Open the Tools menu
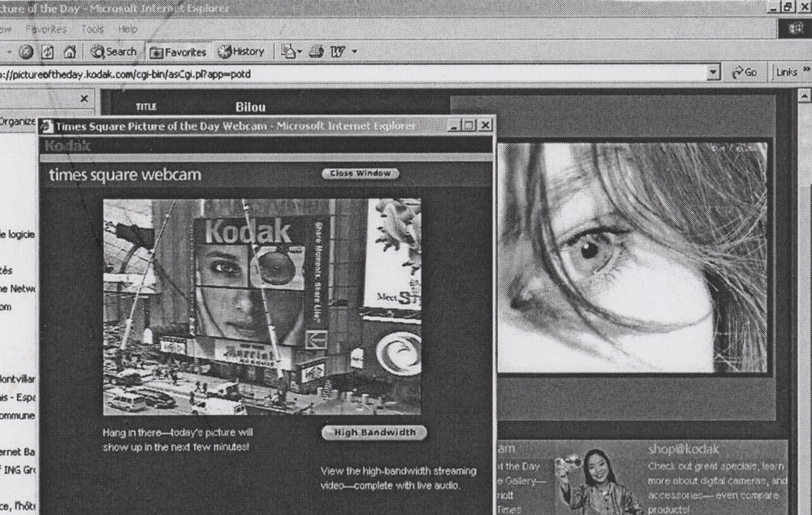The height and width of the screenshot is (515, 812). (93, 29)
